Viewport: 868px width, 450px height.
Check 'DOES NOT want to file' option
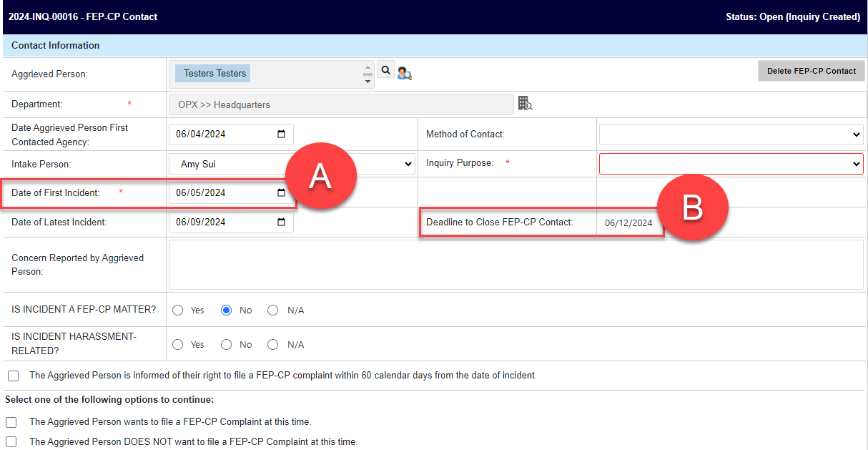point(11,442)
